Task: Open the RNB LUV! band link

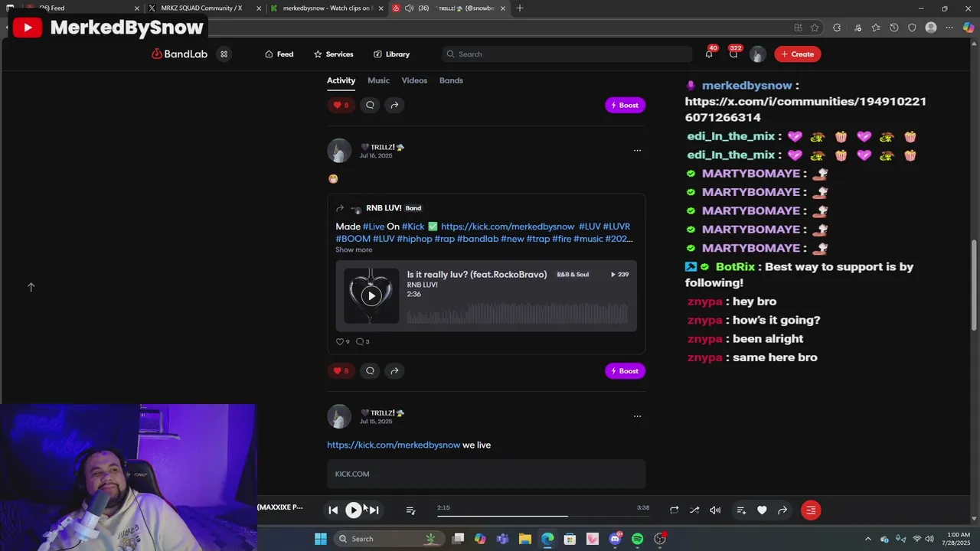Action: point(384,208)
